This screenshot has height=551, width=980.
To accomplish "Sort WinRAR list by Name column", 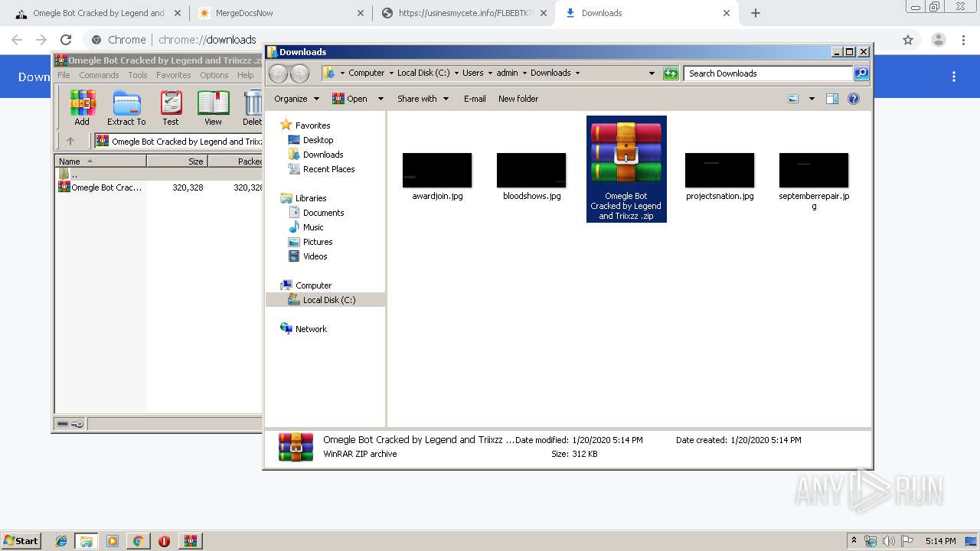I will [100, 161].
